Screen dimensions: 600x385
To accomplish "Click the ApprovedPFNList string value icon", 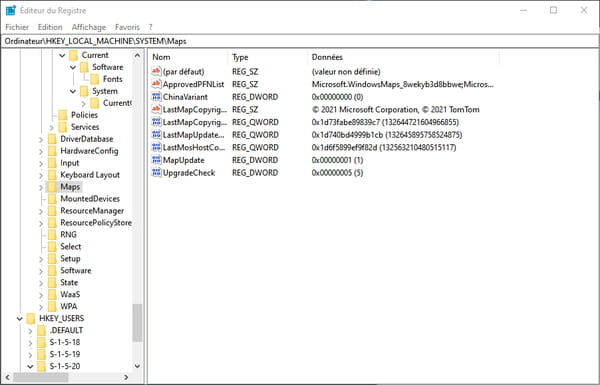I will [156, 84].
